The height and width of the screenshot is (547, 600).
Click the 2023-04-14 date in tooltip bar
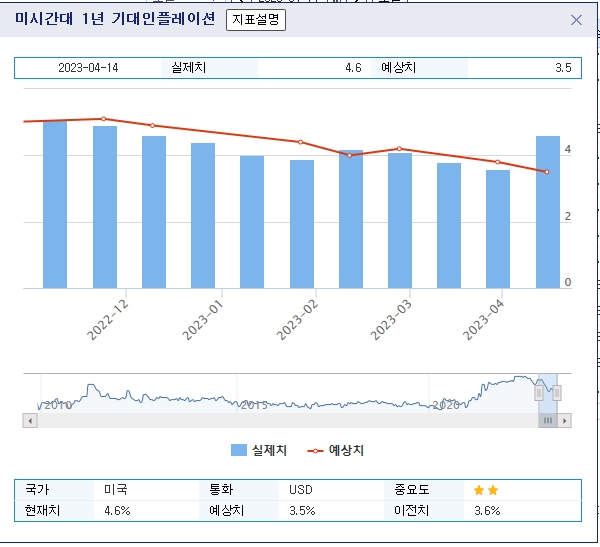click(x=88, y=68)
